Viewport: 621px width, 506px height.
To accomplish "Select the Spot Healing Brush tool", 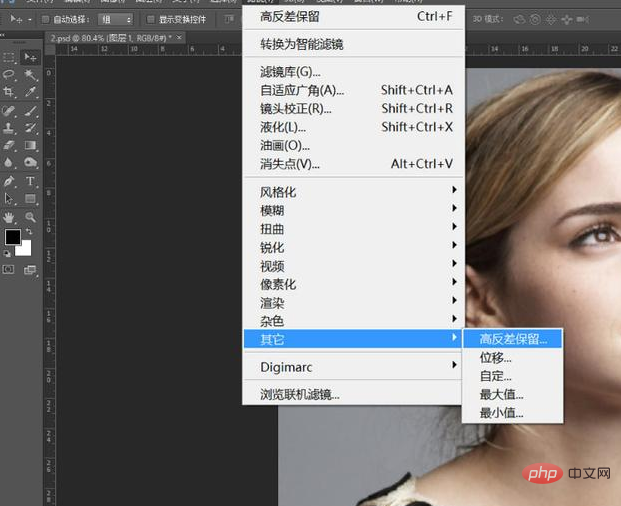I will coord(9,110).
